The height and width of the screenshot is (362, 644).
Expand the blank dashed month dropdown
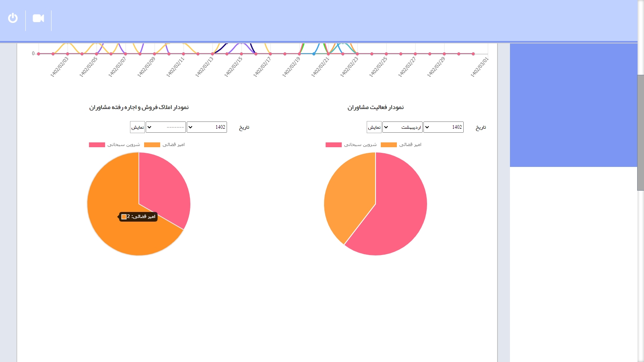pyautogui.click(x=165, y=127)
